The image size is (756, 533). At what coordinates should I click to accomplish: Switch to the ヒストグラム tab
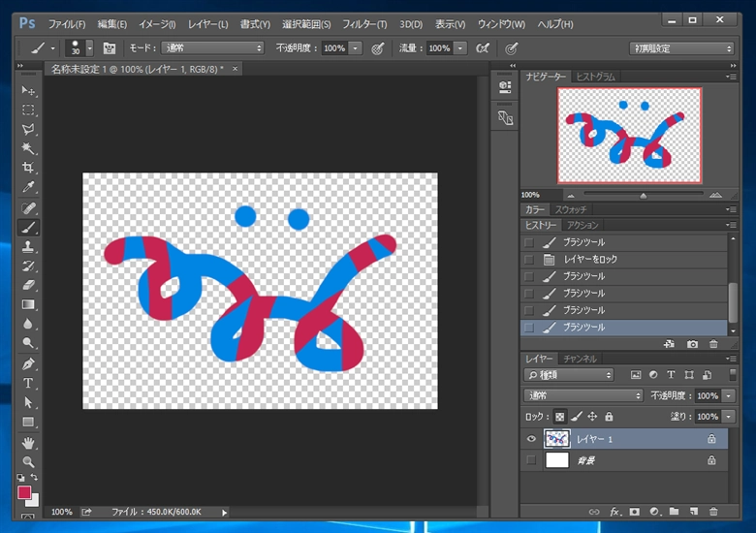coord(596,77)
